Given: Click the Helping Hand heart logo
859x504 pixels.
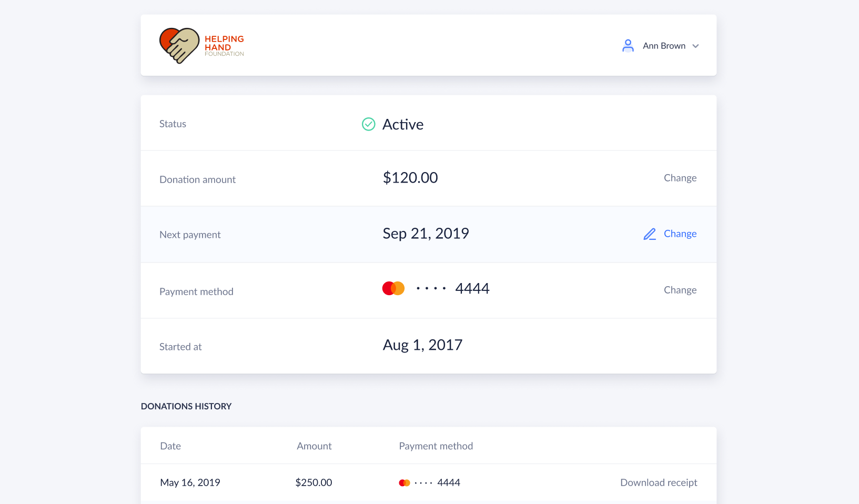Looking at the screenshot, I should pyautogui.click(x=179, y=45).
